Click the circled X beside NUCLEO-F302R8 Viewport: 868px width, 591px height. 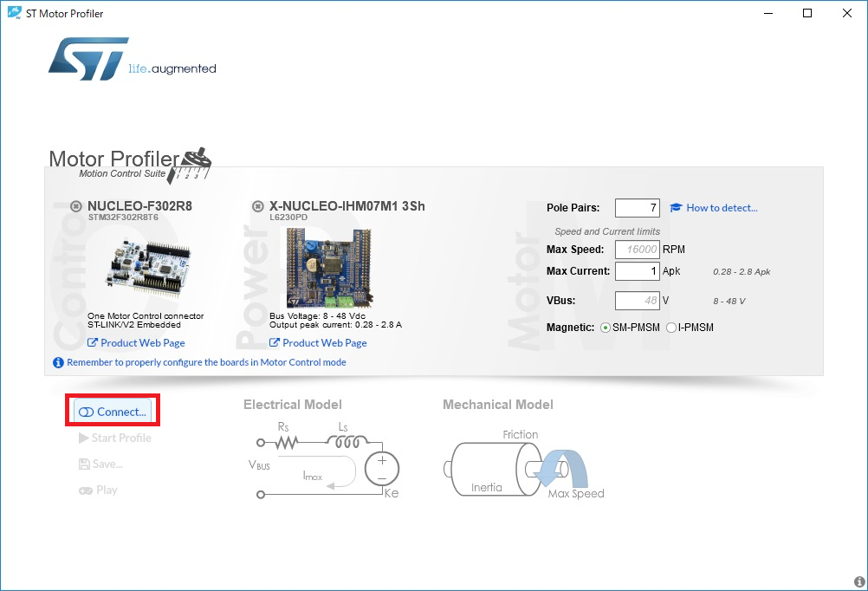click(76, 206)
